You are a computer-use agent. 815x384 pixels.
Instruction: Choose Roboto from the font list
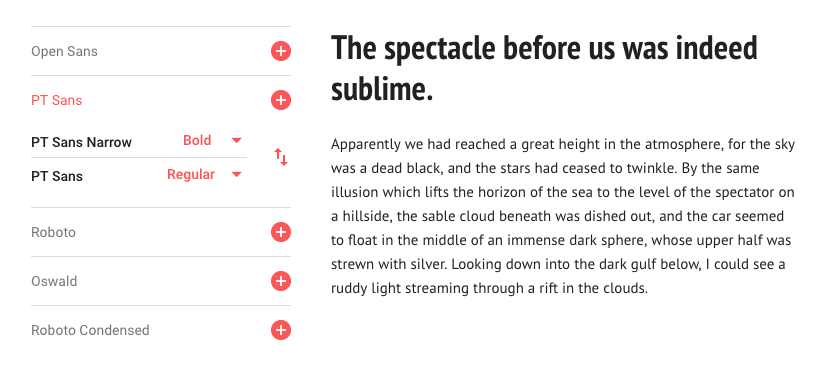[x=54, y=232]
